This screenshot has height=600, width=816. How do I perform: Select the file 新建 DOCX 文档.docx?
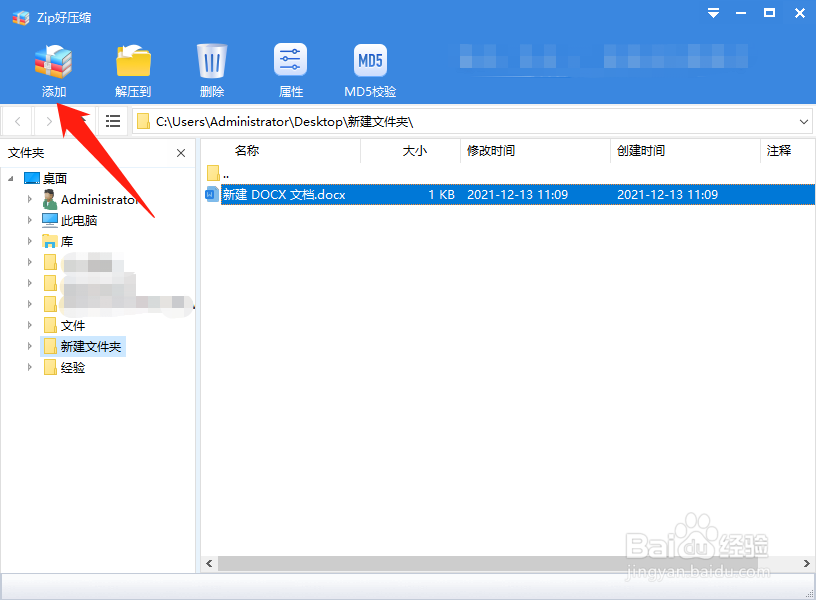[x=284, y=195]
